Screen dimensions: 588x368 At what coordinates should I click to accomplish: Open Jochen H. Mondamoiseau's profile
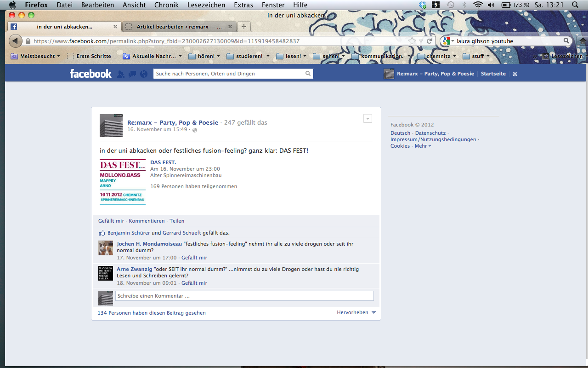click(x=149, y=244)
